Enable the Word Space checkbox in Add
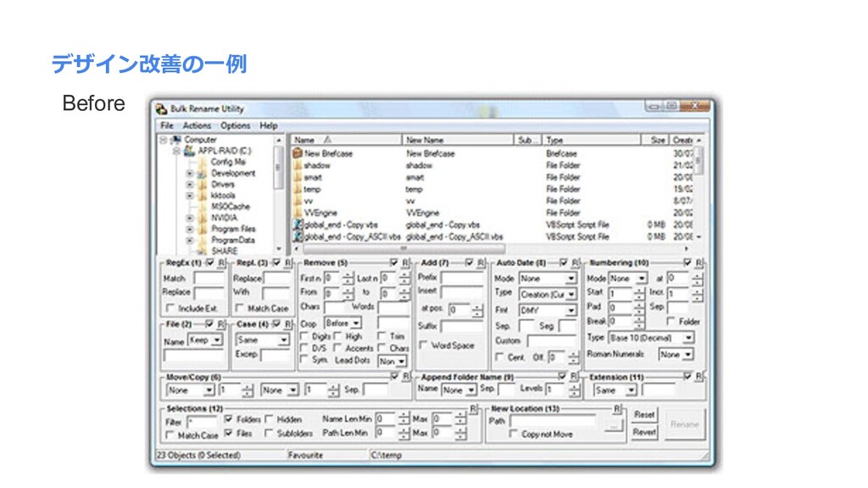This screenshot has width=868, height=488. [424, 345]
